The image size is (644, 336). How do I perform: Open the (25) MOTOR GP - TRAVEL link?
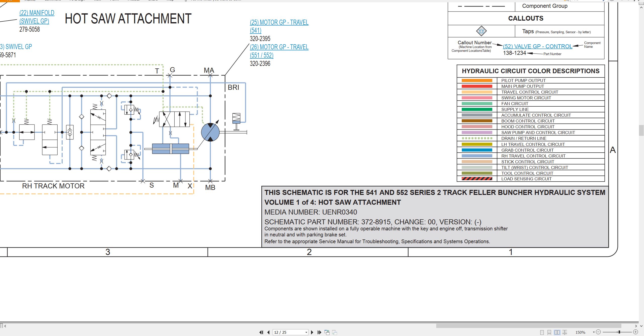click(x=279, y=26)
